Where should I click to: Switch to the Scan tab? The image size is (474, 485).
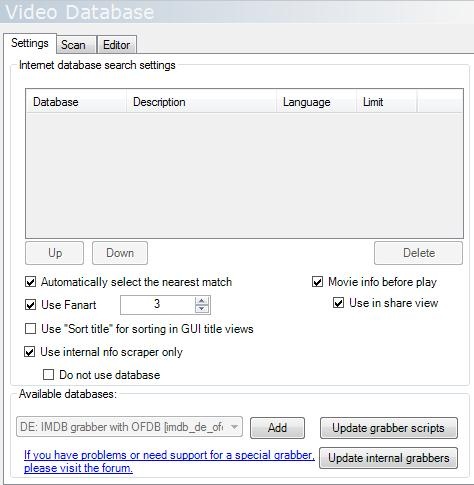76,44
